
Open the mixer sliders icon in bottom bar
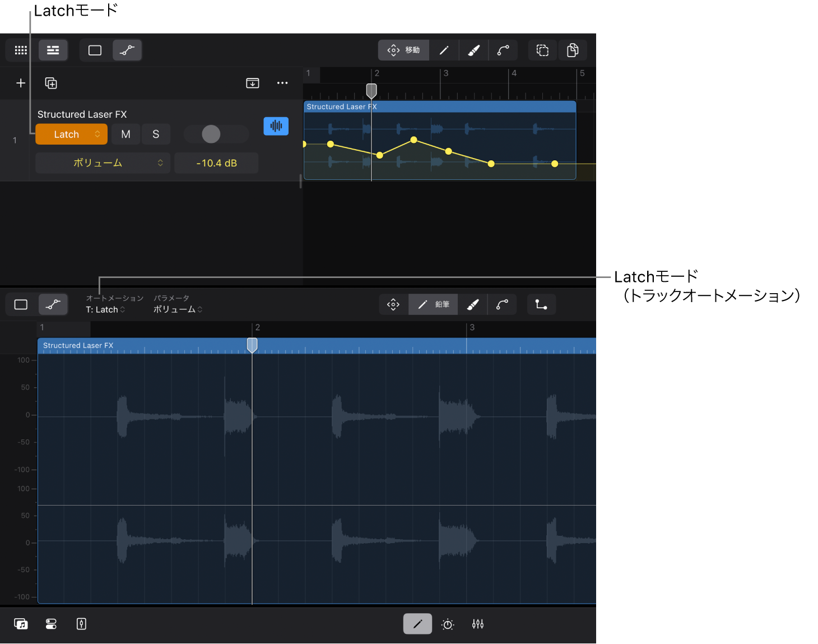[x=478, y=624]
